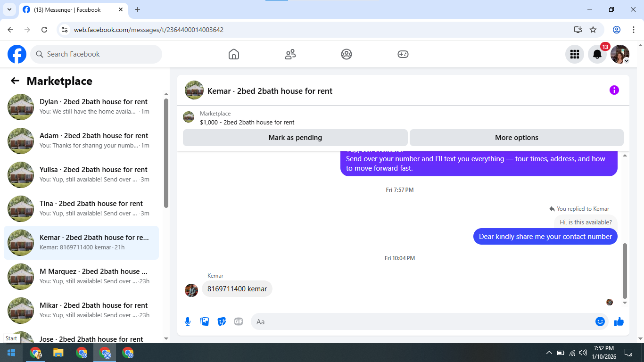644x362 pixels.
Task: Click the message input field Aa
Action: (429, 321)
